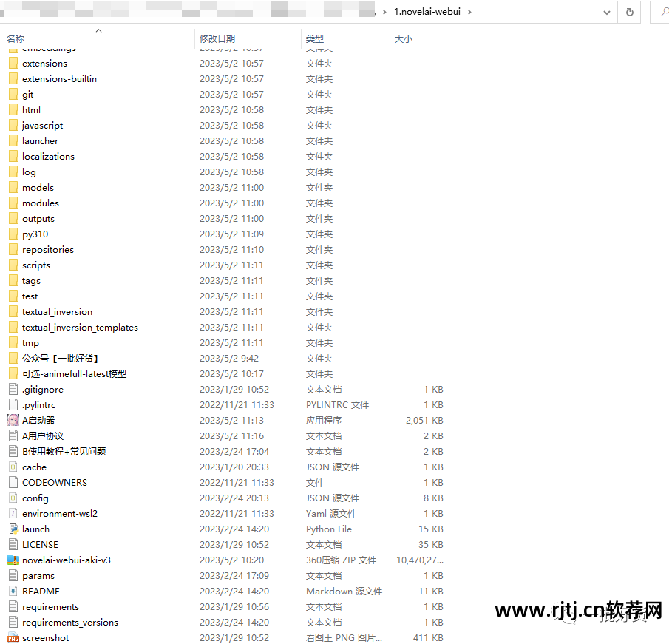Click the cache JSON file icon
This screenshot has width=669, height=644.
[x=13, y=467]
